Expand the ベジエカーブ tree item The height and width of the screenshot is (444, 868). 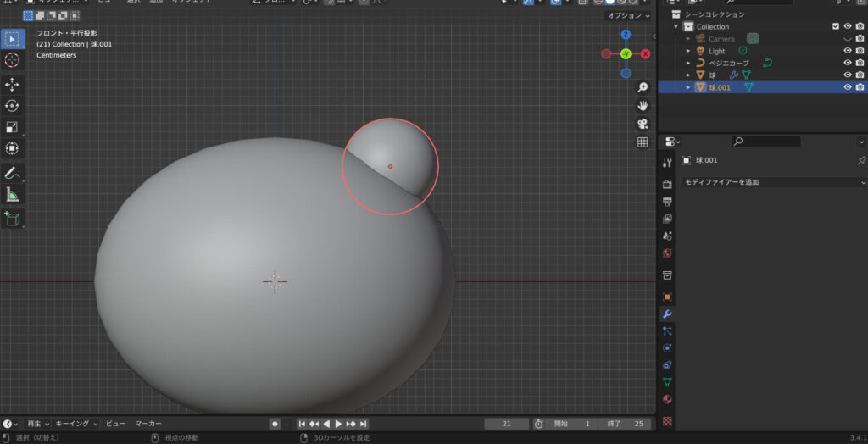688,63
